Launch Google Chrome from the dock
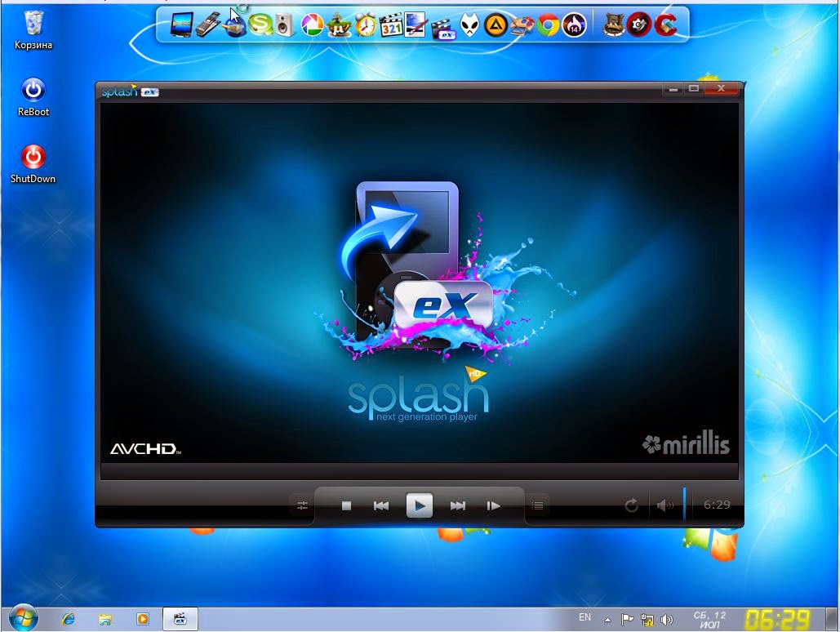Viewport: 840px width, 632px height. click(548, 24)
